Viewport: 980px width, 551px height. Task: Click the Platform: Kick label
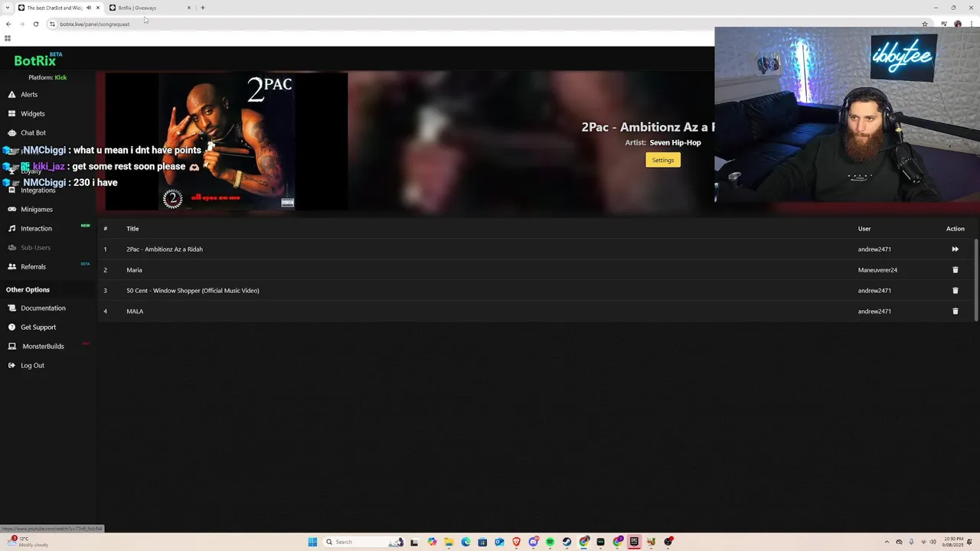pos(47,77)
